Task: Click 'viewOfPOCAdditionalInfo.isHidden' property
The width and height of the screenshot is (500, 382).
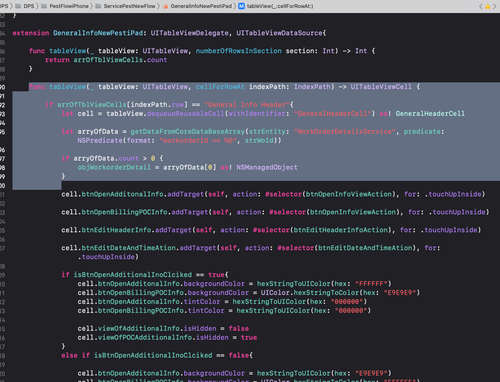Action: [x=163, y=338]
